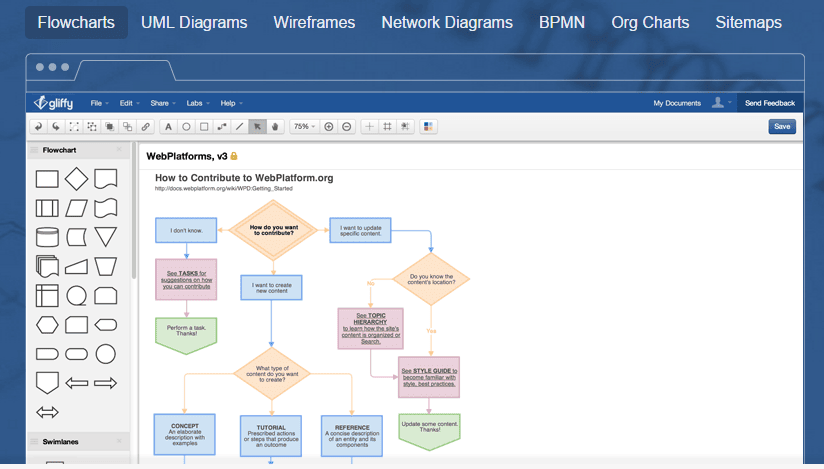Select the Ellipse drawing tool
The image size is (824, 469).
tap(186, 127)
